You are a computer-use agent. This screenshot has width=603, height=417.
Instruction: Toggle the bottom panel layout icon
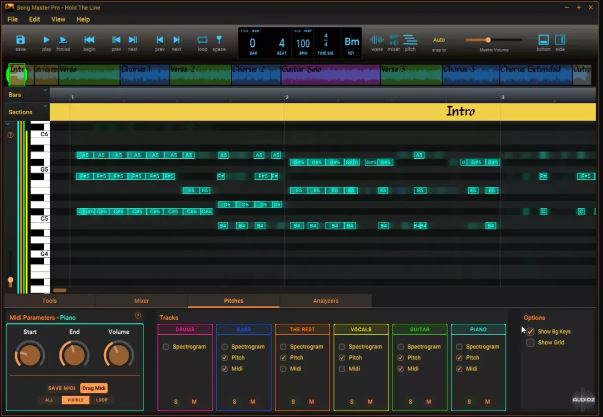[x=543, y=40]
